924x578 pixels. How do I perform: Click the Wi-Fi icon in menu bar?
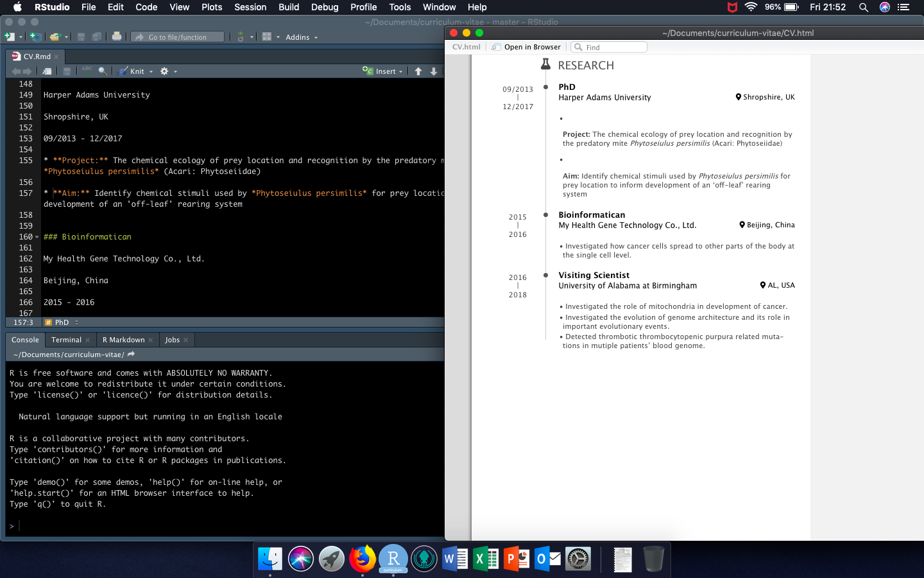tap(751, 7)
